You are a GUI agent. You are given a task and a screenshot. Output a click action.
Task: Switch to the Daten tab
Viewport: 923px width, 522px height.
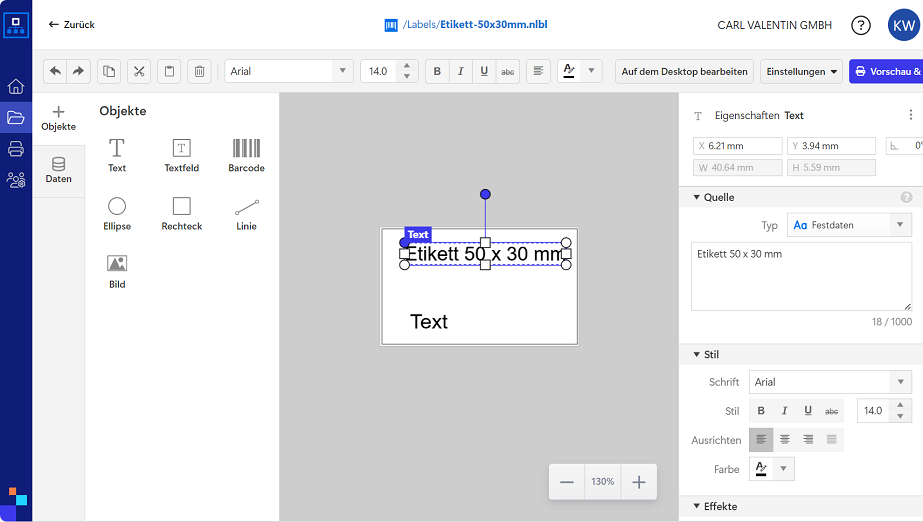(58, 169)
